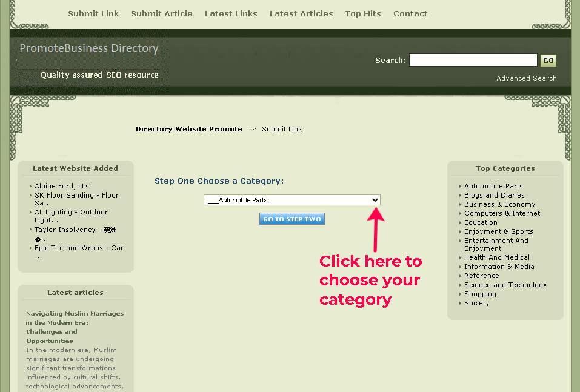Click Quality assured SEO resource tagline
This screenshot has width=580, height=392.
[99, 75]
